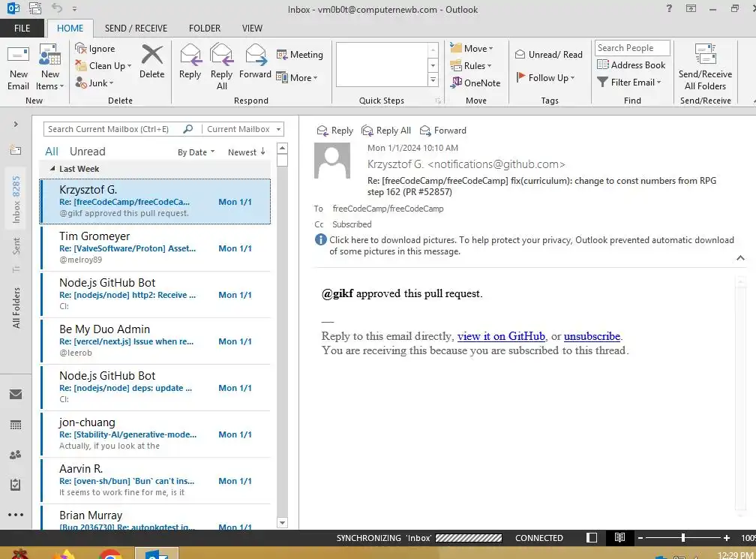Switch to People view icon
The height and width of the screenshot is (559, 756).
pos(16,455)
